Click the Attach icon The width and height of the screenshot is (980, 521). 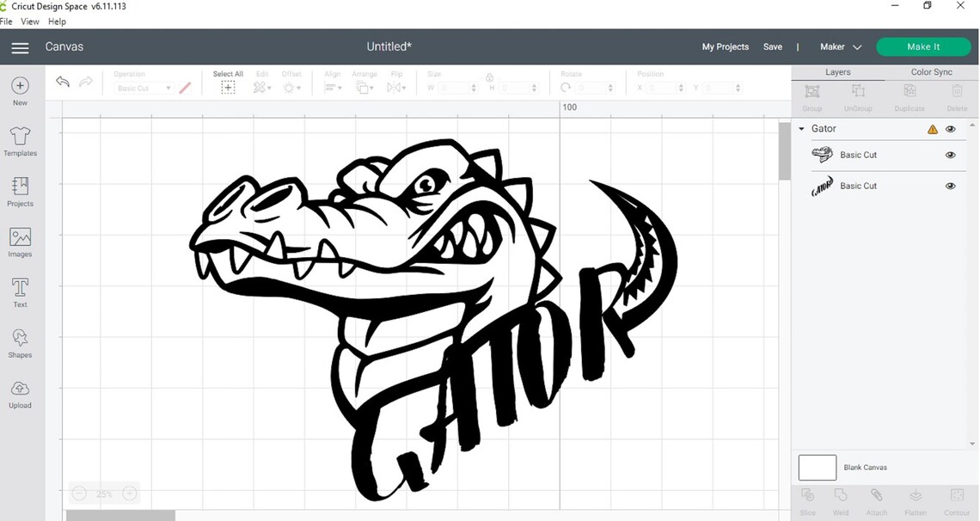pyautogui.click(x=877, y=500)
